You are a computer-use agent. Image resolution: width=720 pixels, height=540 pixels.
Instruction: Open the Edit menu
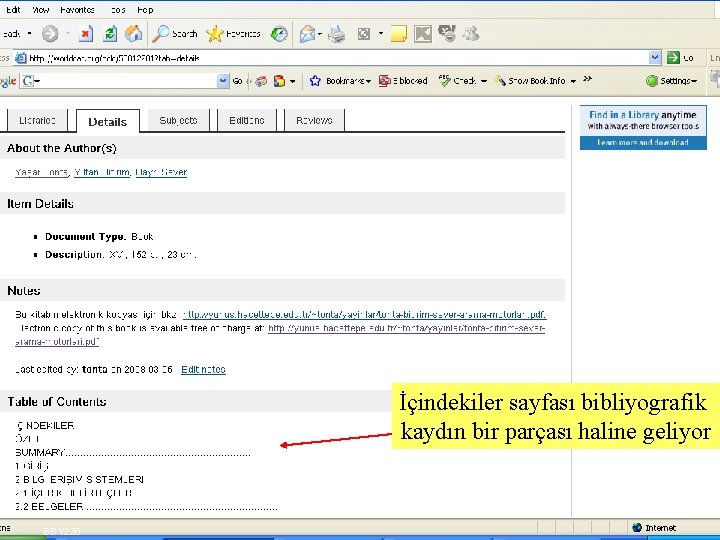[x=13, y=10]
